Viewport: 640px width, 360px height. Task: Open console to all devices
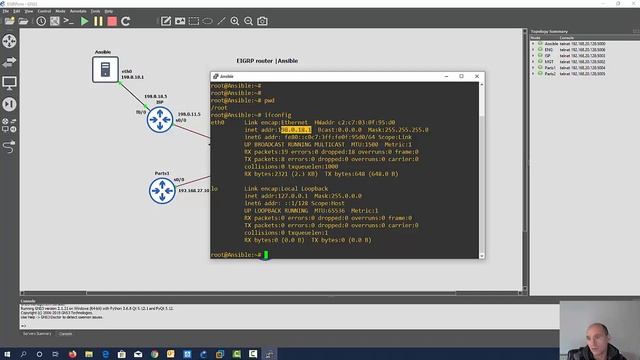tap(69, 21)
